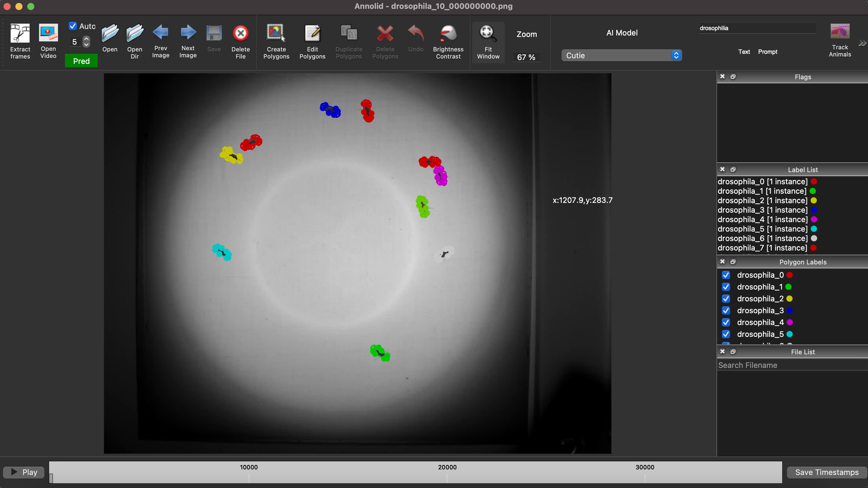Click Save Timestamps
The image size is (868, 488).
[x=826, y=472]
